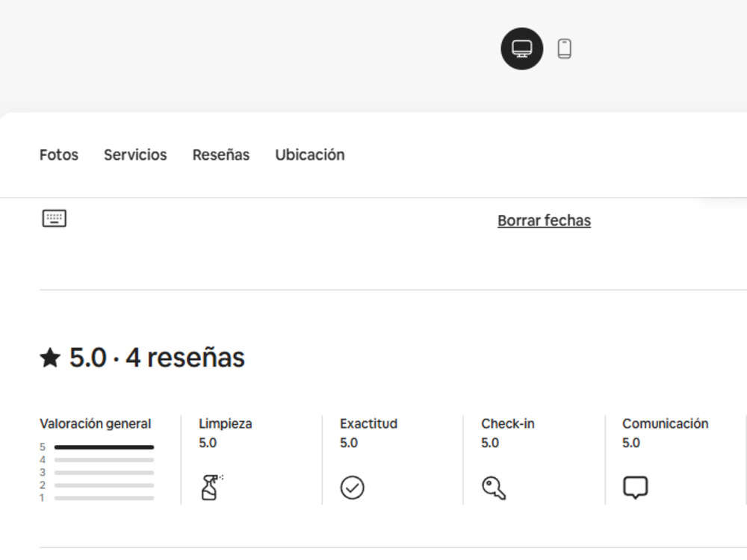Go to the Servicios tab

pyautogui.click(x=135, y=155)
